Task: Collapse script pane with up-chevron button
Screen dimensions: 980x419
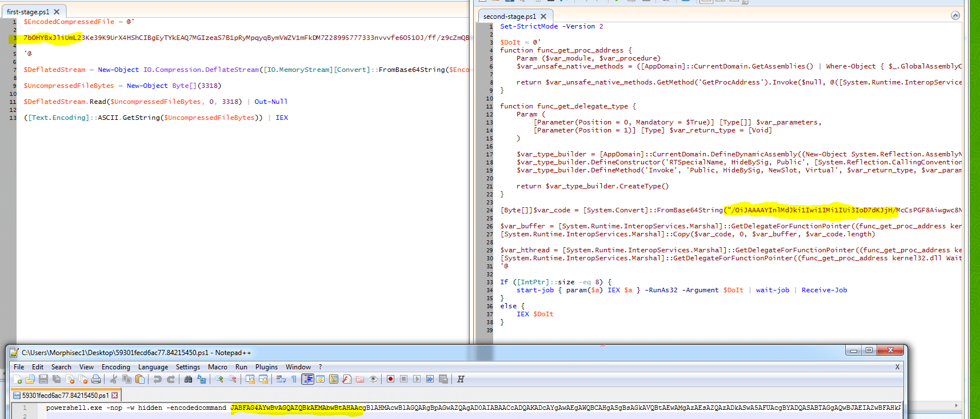Action: click(955, 15)
